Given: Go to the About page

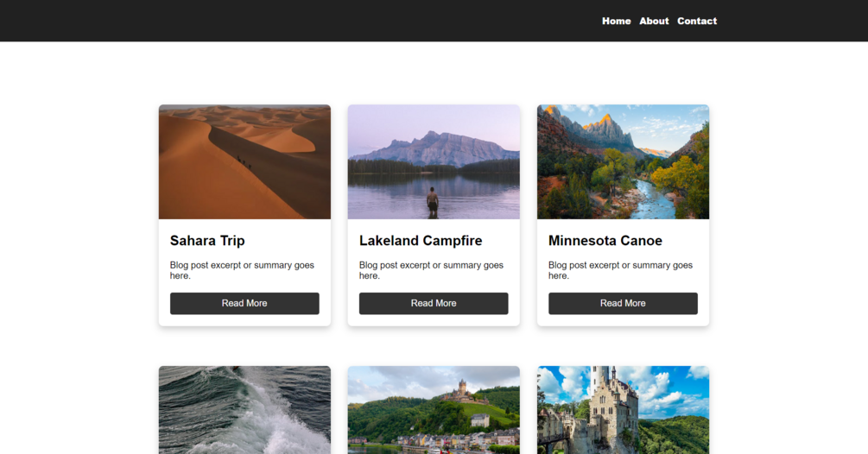Looking at the screenshot, I should click(x=654, y=21).
